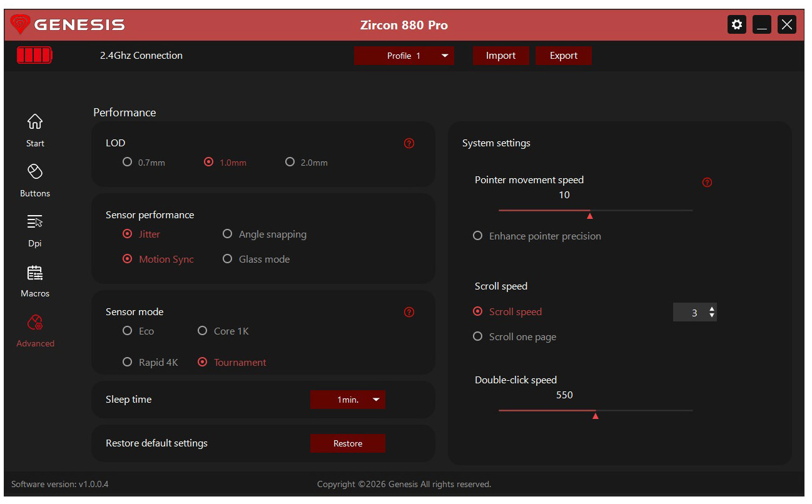Select 2.0mm LOD option
Image resolution: width=812 pixels, height=504 pixels.
[x=307, y=162]
